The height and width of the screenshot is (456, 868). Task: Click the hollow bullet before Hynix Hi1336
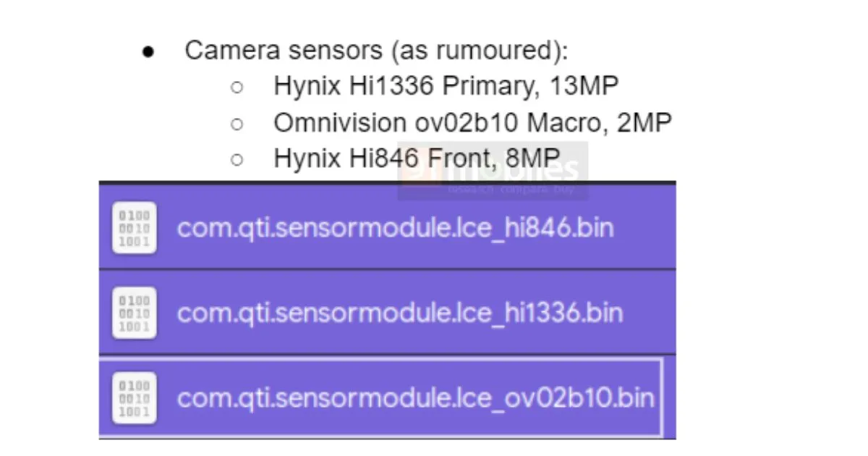tap(237, 88)
